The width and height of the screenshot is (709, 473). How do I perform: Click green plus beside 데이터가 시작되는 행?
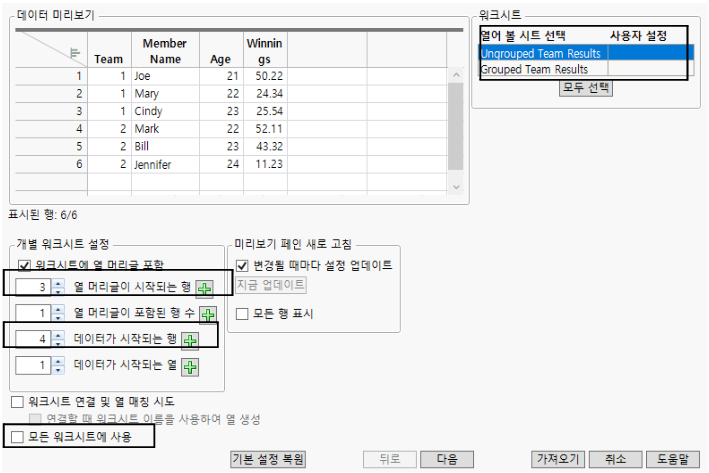[190, 340]
